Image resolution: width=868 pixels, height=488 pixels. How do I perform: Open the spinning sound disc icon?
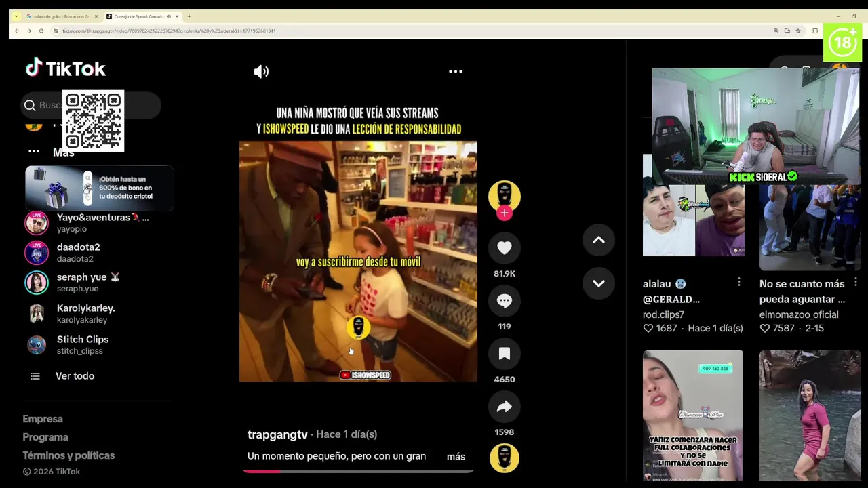[505, 458]
